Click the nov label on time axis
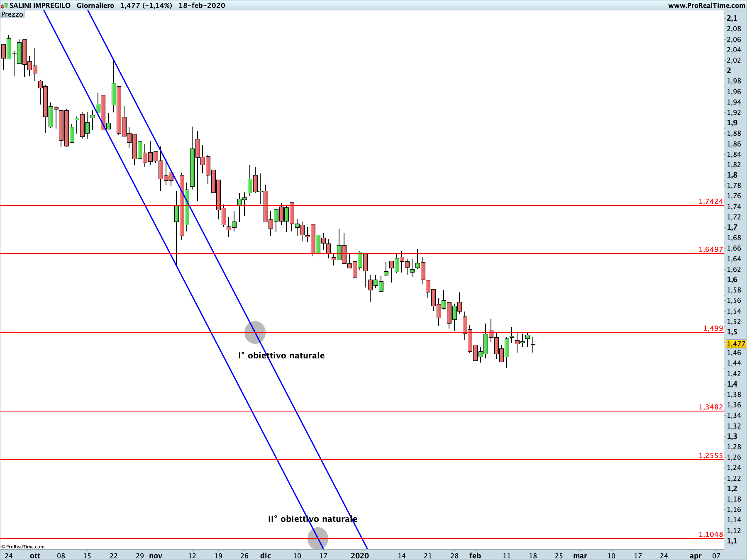 [x=156, y=555]
